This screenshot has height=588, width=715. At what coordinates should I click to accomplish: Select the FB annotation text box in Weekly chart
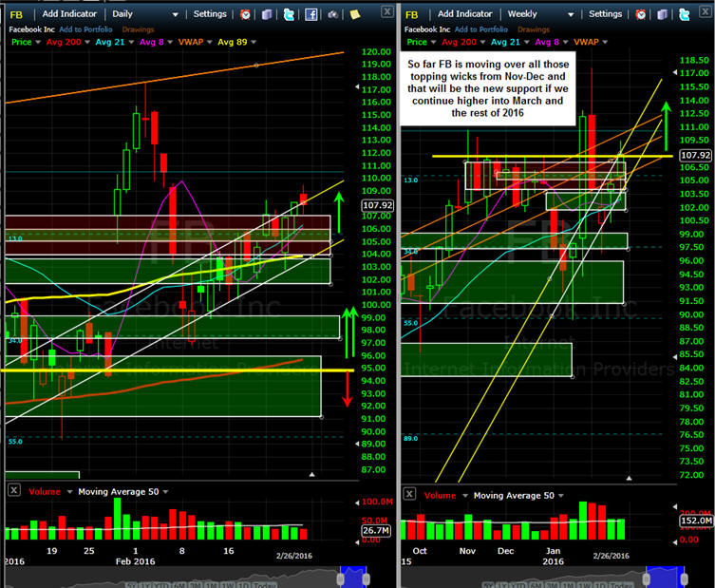(487, 88)
